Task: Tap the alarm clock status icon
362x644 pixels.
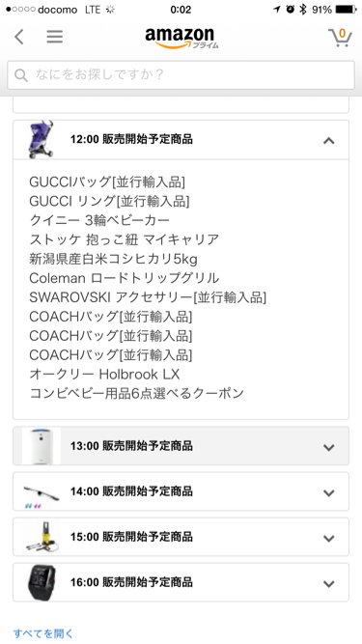Action: [x=291, y=9]
